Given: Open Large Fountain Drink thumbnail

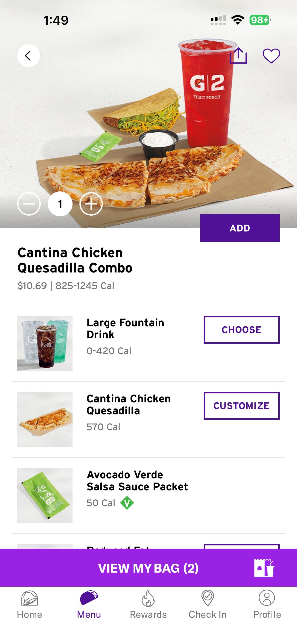Looking at the screenshot, I should coord(45,343).
